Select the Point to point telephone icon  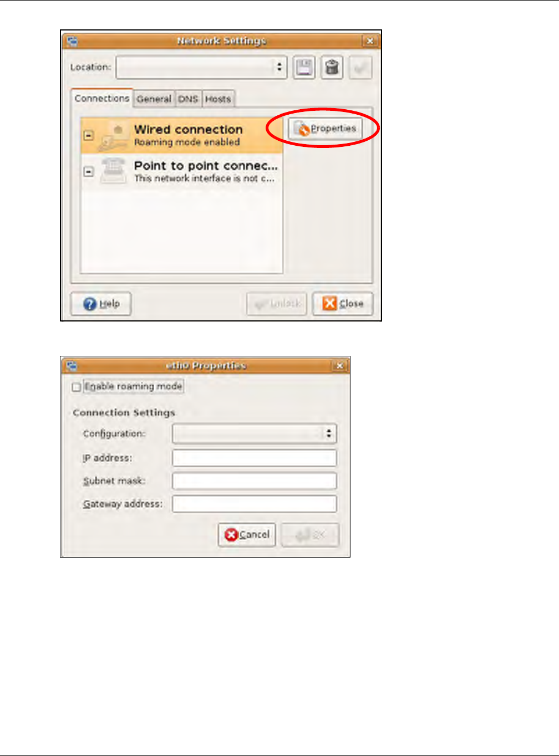[114, 171]
